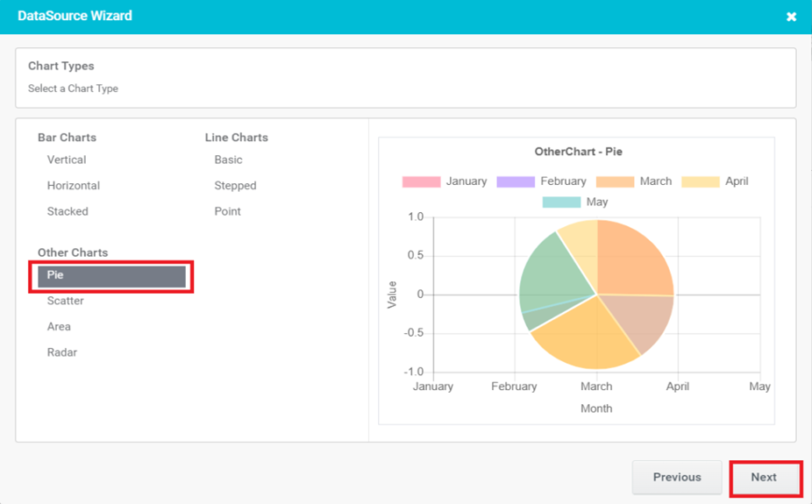Click the Next button
Viewport: 812px width, 504px height.
tap(764, 478)
